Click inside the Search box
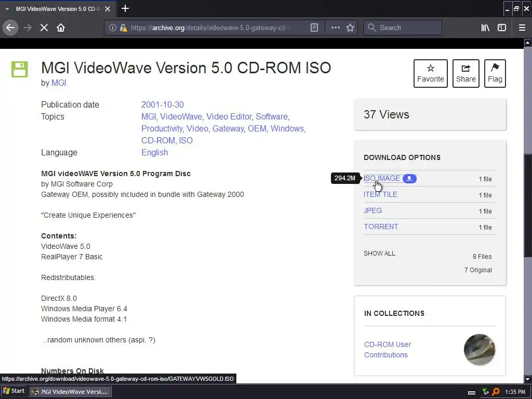532x399 pixels. click(403, 28)
